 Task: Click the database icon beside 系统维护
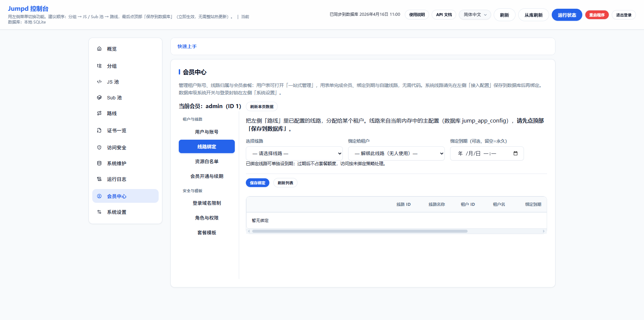[99, 163]
